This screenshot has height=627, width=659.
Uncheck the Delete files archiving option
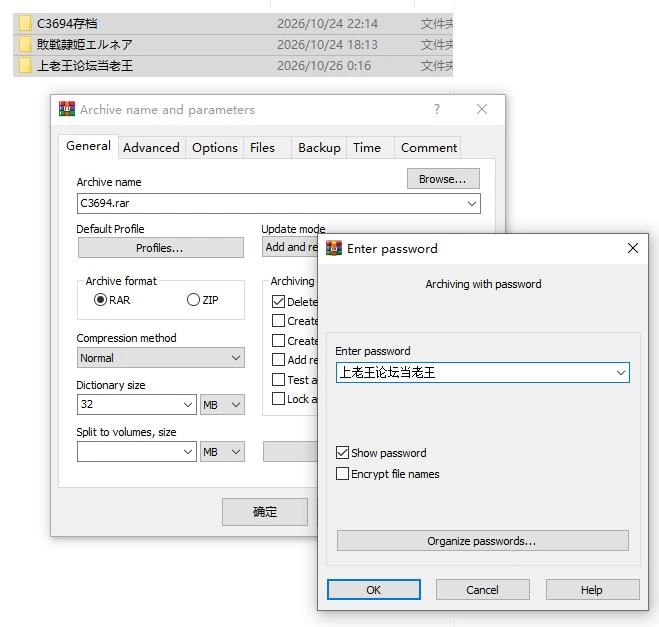[278, 301]
